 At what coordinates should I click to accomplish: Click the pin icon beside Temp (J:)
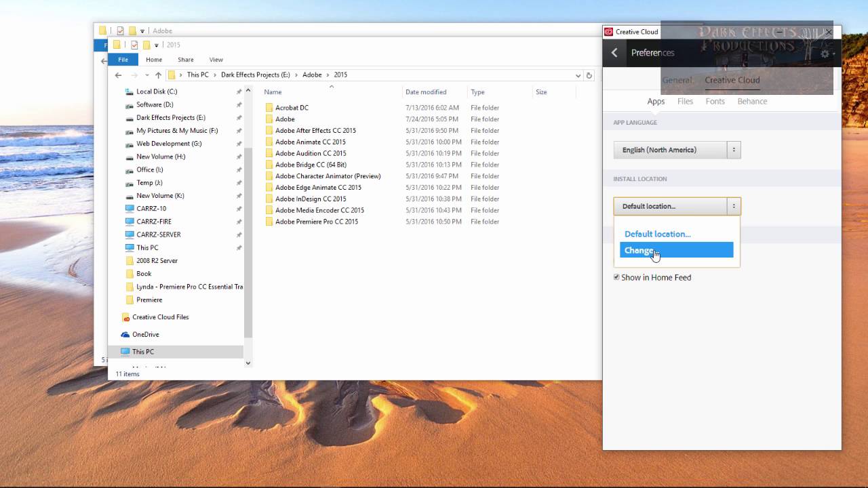(x=239, y=183)
